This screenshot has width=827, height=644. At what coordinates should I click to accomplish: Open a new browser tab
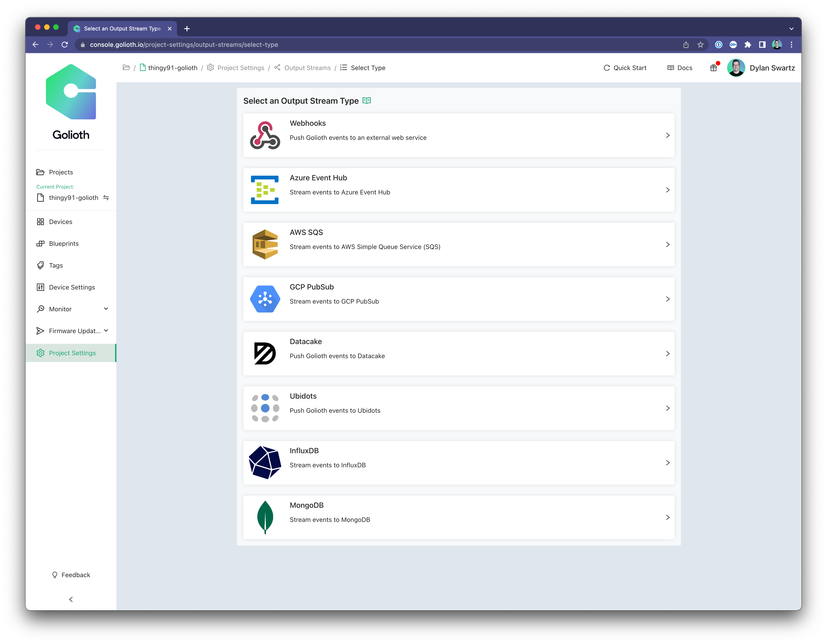coord(187,28)
